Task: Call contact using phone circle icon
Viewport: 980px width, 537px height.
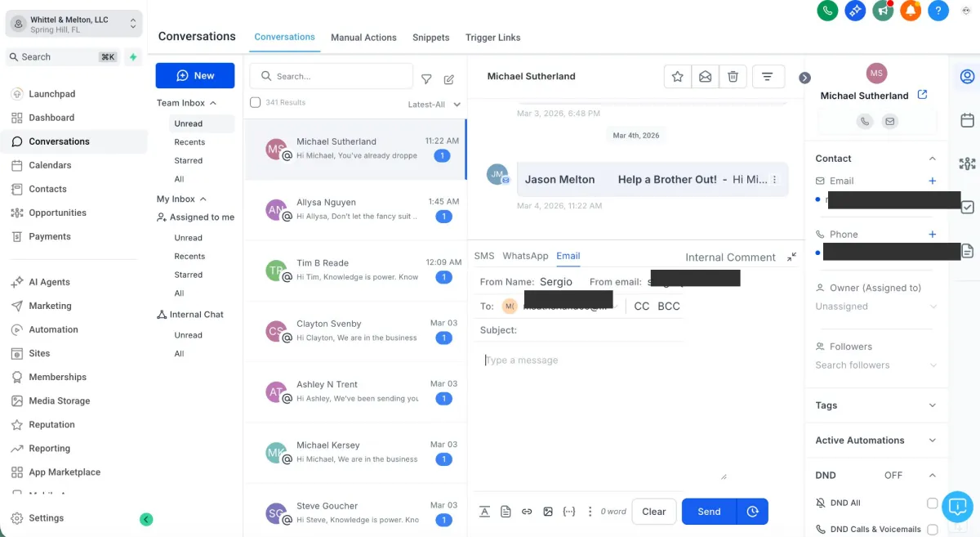Action: [x=865, y=121]
